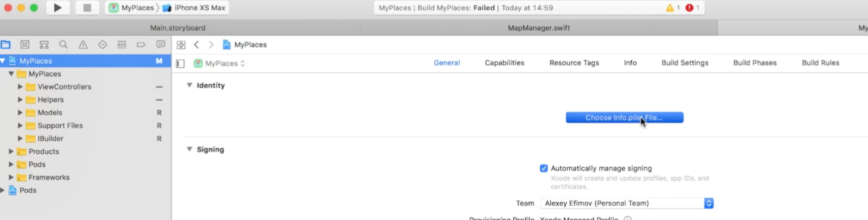Image resolution: width=868 pixels, height=220 pixels.
Task: Collapse the Signing section triangle
Action: coord(189,149)
